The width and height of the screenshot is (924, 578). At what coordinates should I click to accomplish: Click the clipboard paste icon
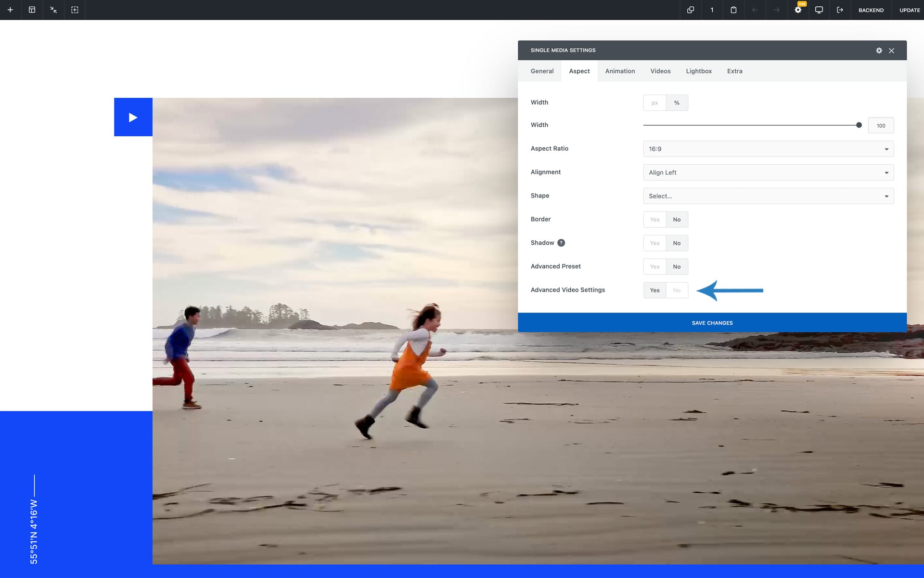pyautogui.click(x=733, y=10)
